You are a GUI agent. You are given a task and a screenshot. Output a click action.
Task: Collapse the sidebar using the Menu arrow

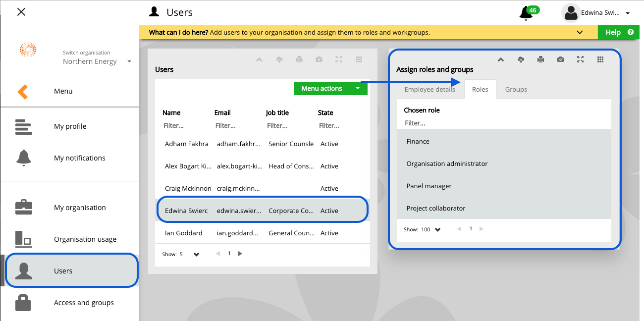pos(22,91)
